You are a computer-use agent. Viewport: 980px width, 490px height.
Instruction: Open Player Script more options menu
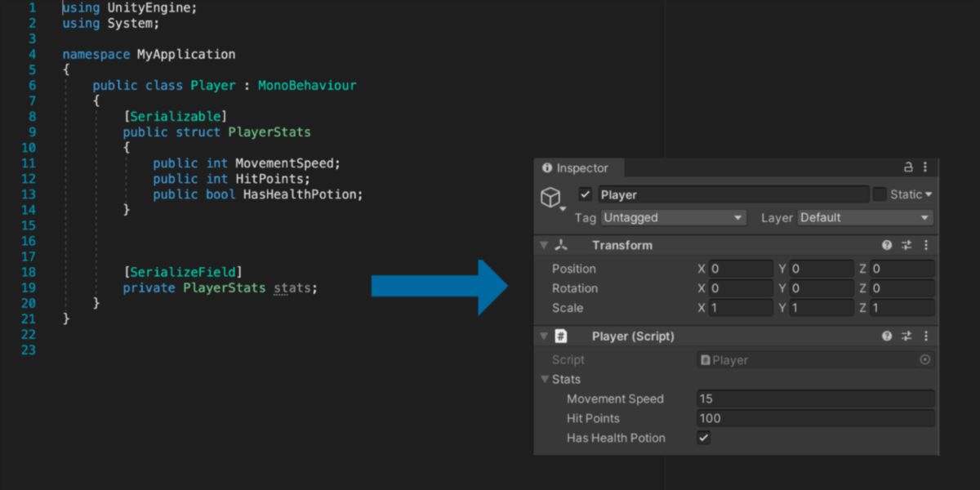coord(926,336)
